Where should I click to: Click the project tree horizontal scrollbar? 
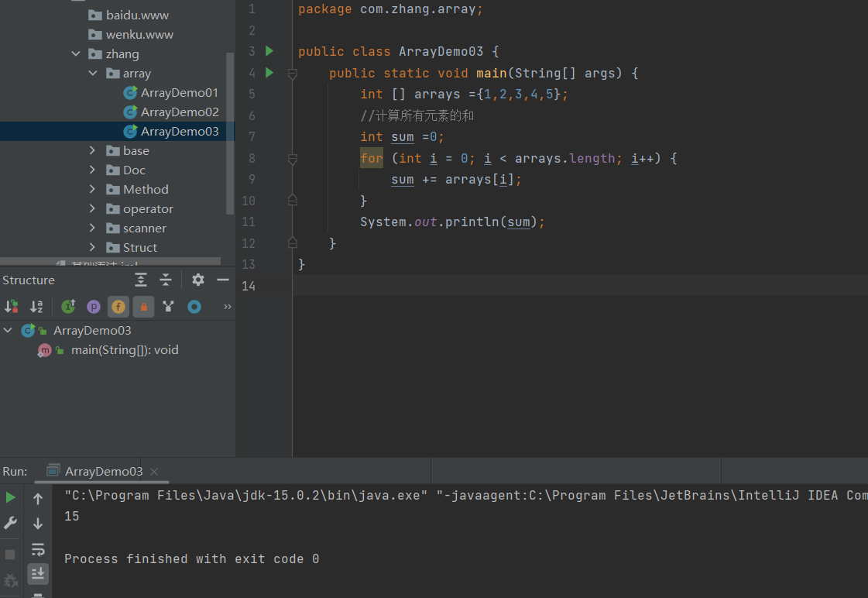click(111, 261)
